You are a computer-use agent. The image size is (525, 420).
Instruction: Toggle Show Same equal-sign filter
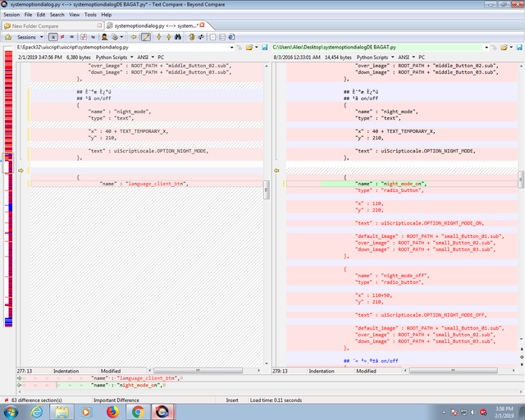71,37
